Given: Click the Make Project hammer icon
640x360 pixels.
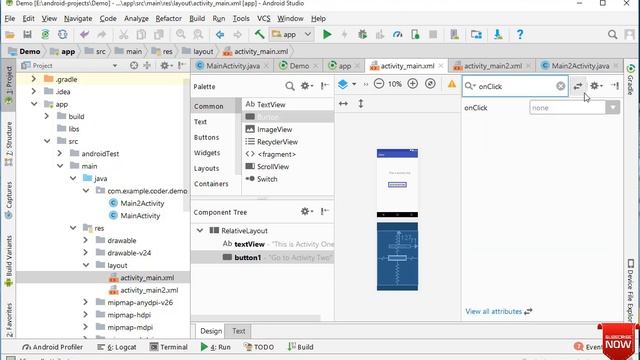Looking at the screenshot, I should tap(259, 35).
